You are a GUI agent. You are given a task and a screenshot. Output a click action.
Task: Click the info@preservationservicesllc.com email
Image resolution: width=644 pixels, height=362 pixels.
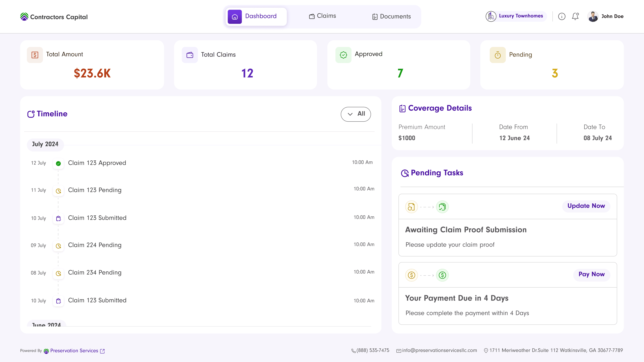pyautogui.click(x=439, y=351)
